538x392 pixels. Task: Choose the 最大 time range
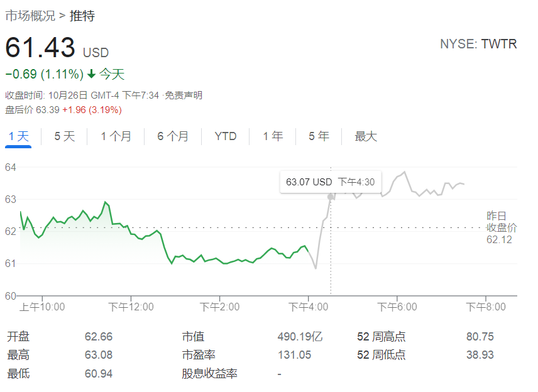(366, 136)
